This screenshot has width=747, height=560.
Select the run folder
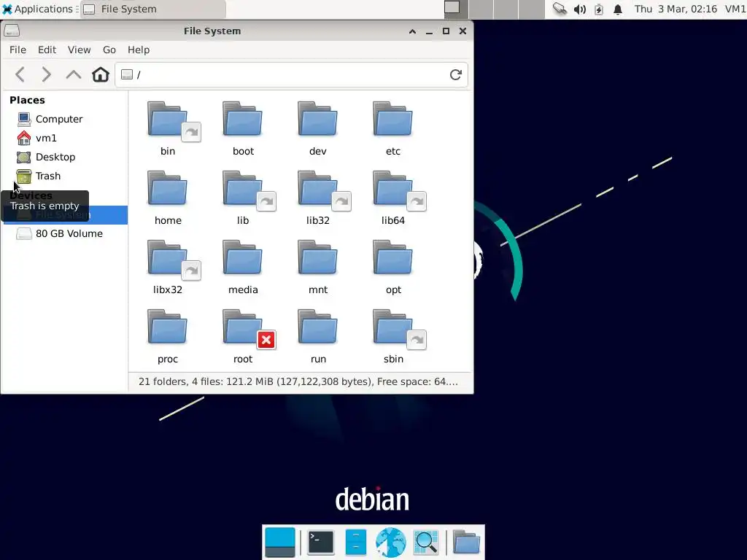point(318,336)
